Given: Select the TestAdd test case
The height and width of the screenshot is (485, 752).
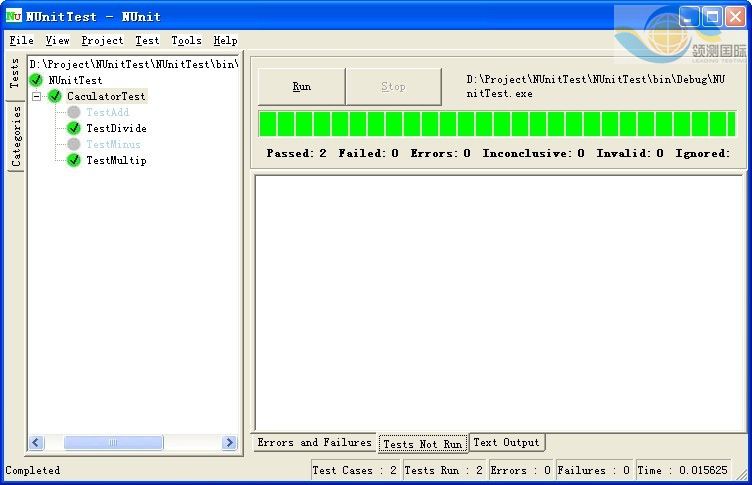Looking at the screenshot, I should coord(107,112).
